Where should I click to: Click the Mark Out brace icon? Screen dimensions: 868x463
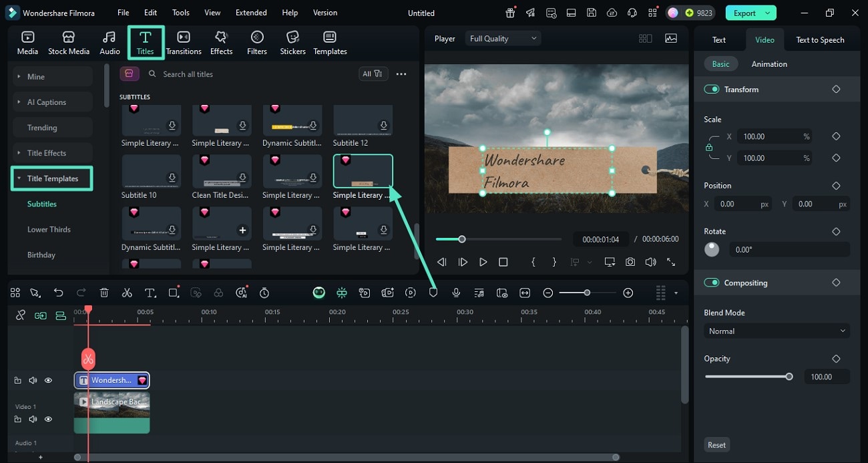[x=554, y=263]
